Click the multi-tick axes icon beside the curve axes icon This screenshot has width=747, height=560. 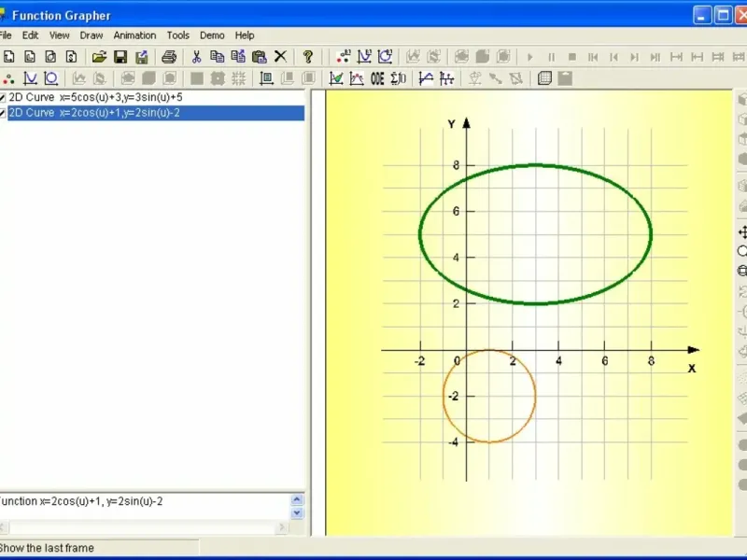pos(447,78)
